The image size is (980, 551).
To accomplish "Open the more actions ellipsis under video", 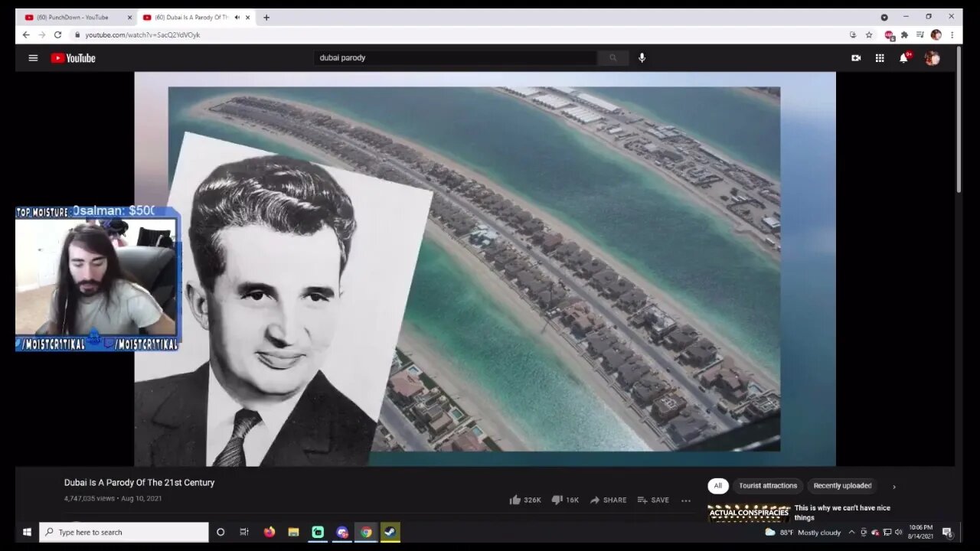I will pyautogui.click(x=686, y=500).
